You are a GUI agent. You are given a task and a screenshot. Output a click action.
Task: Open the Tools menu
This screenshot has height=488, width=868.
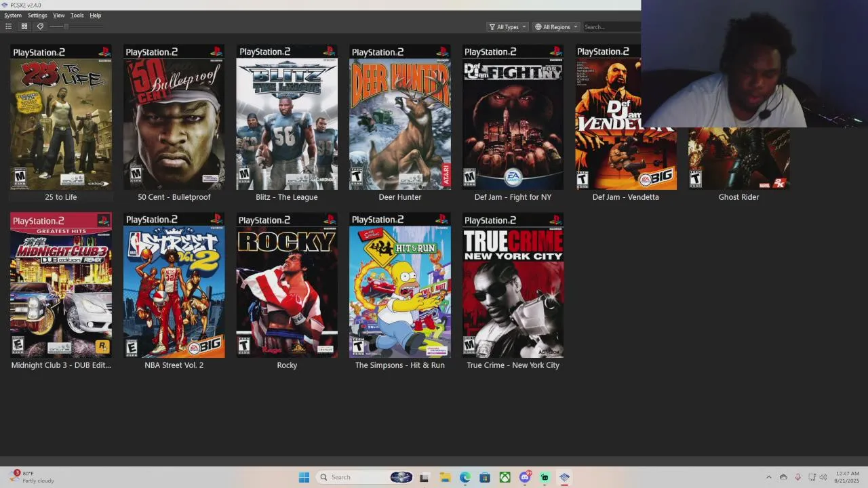coord(77,16)
